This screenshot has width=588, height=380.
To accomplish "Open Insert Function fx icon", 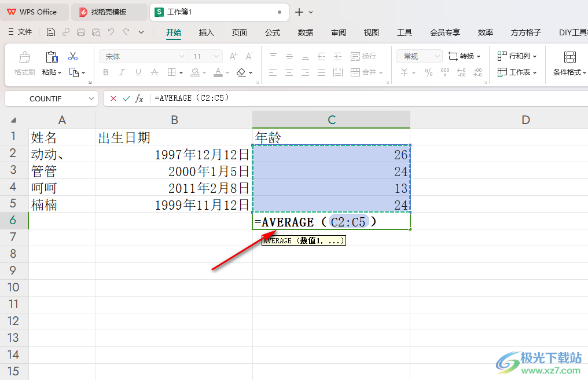I will (x=139, y=98).
